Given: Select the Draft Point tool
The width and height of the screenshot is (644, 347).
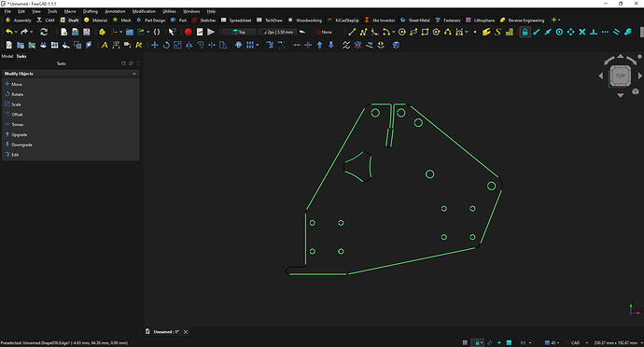Looking at the screenshot, I should 475,32.
